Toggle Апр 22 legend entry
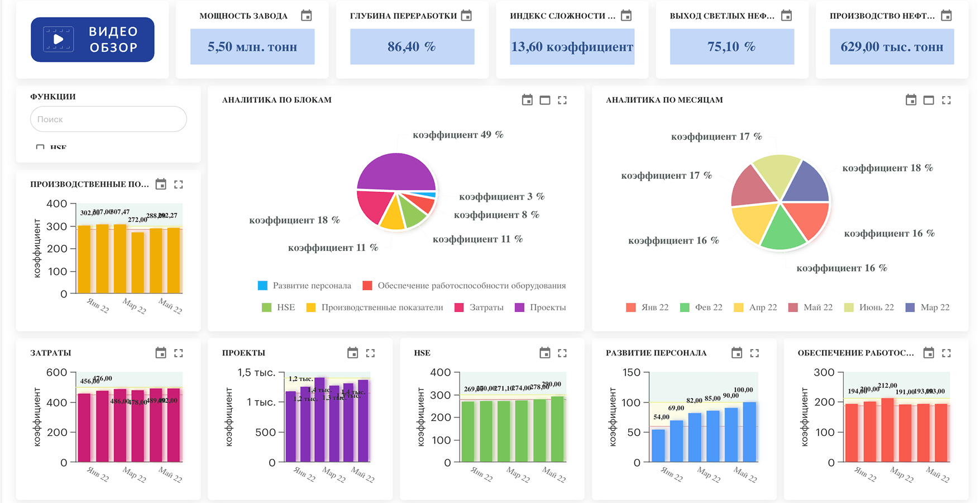The width and height of the screenshot is (980, 503). tap(756, 307)
